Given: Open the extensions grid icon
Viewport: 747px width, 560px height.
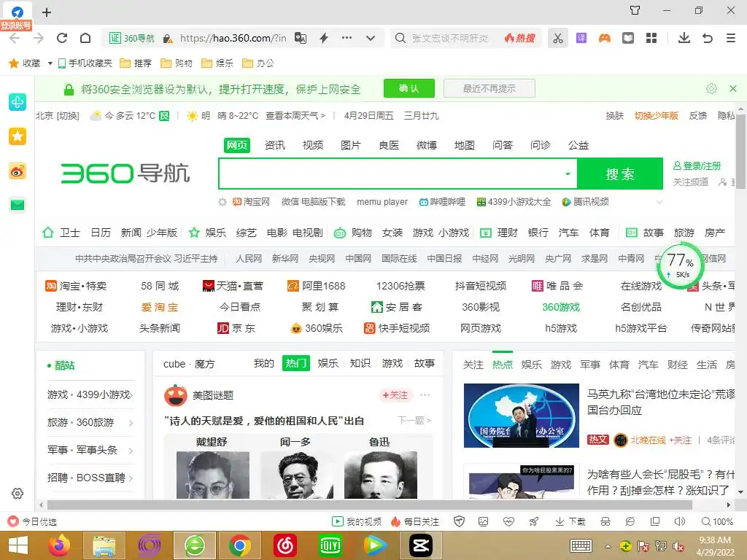Looking at the screenshot, I should [651, 38].
